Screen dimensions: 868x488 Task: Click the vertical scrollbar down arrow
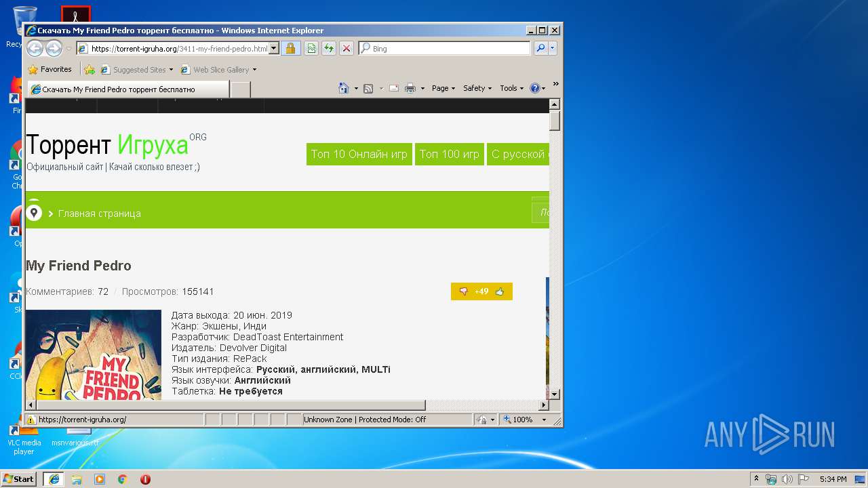(x=554, y=394)
